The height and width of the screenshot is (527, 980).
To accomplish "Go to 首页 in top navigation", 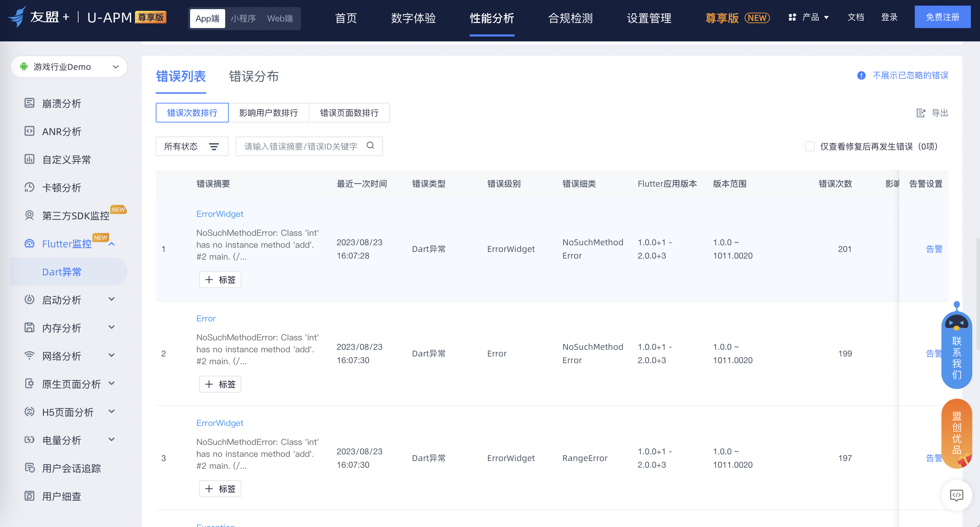I will (x=346, y=18).
